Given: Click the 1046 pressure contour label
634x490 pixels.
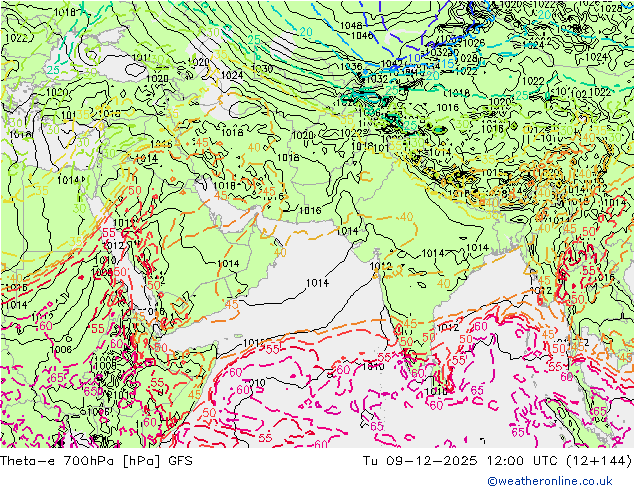Looking at the screenshot, I should click(x=362, y=36).
